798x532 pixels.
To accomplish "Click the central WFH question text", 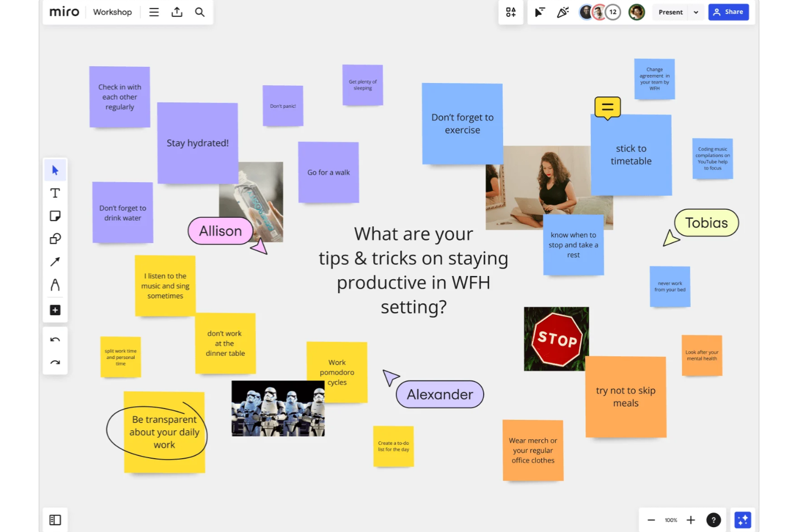I will click(x=414, y=271).
